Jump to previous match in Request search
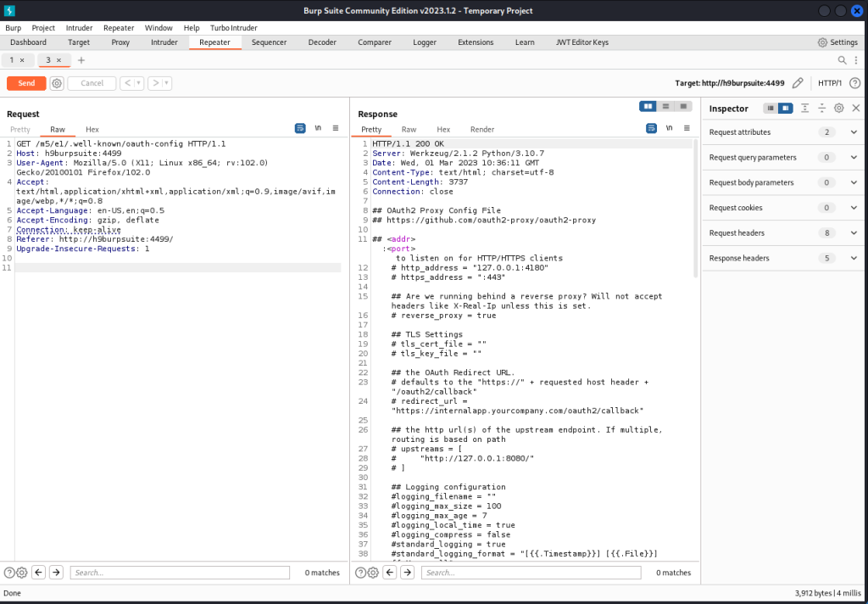The width and height of the screenshot is (868, 604). [38, 573]
